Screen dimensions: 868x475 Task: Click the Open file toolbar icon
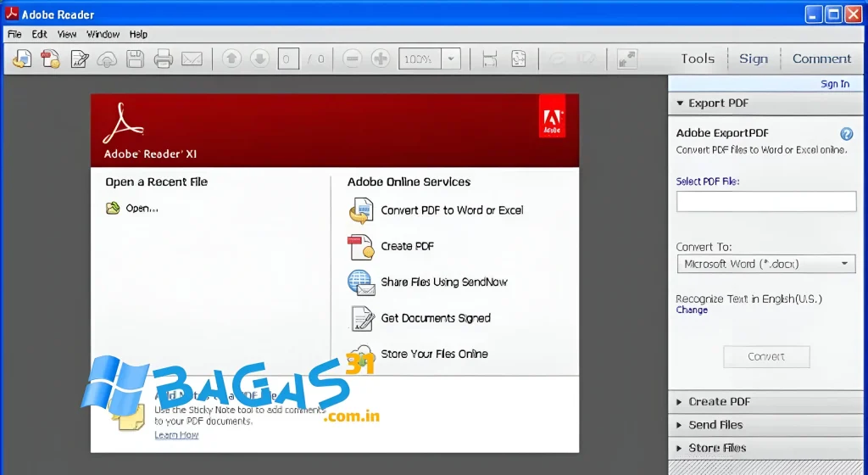click(22, 59)
